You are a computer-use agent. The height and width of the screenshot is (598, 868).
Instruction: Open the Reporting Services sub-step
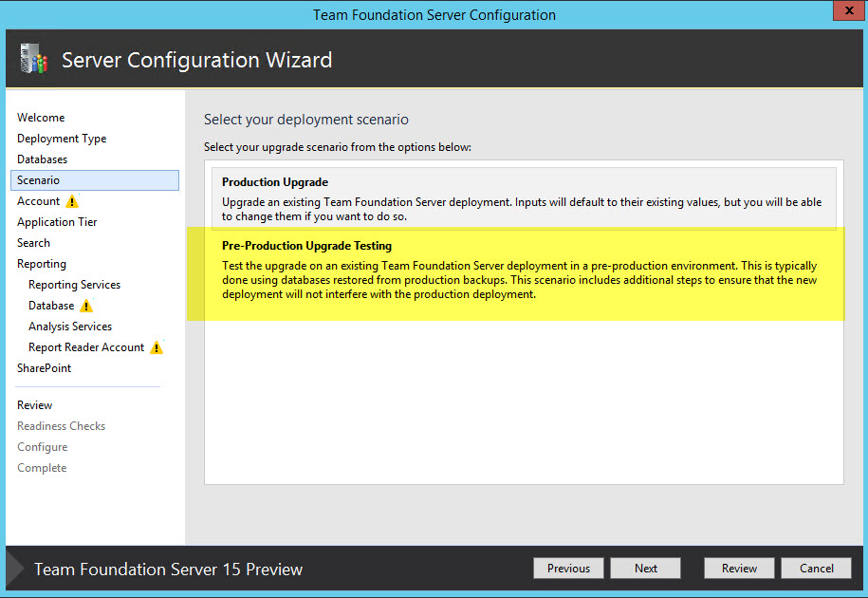pos(74,285)
